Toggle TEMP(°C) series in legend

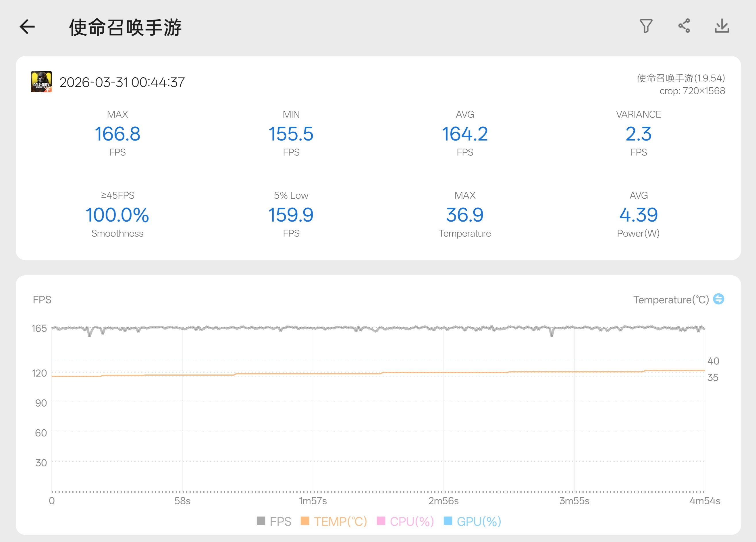coord(340,521)
